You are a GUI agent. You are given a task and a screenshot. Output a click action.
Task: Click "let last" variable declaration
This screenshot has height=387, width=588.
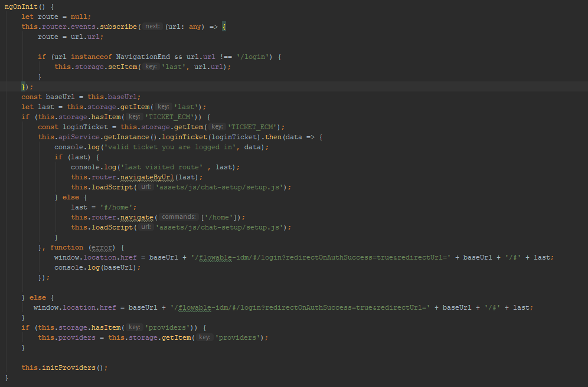tap(38, 107)
